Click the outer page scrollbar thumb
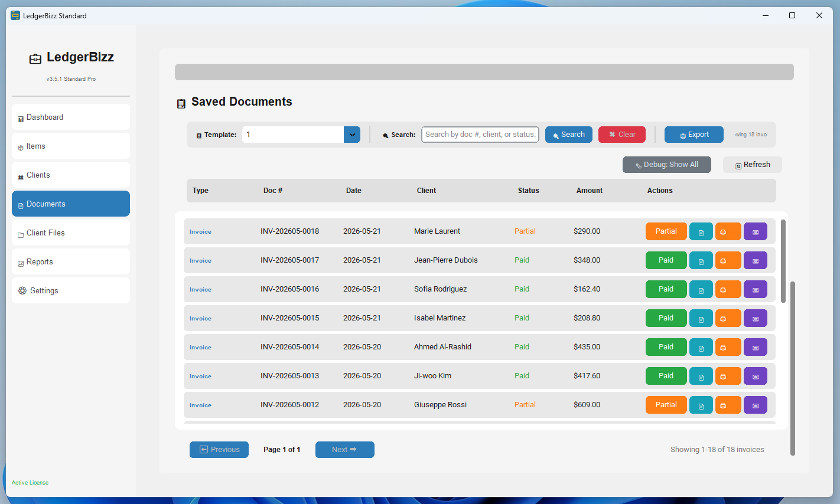Screen dimensions: 840x504 [793, 368]
